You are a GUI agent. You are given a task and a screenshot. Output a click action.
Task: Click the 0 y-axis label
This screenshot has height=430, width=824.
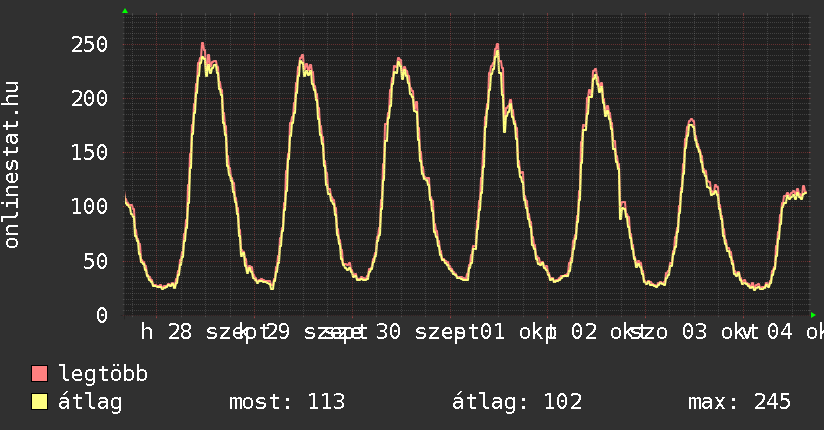(x=102, y=315)
